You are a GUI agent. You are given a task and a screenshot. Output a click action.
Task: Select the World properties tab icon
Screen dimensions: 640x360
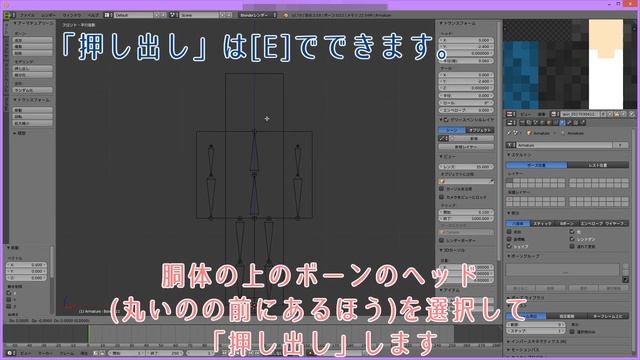coord(542,122)
